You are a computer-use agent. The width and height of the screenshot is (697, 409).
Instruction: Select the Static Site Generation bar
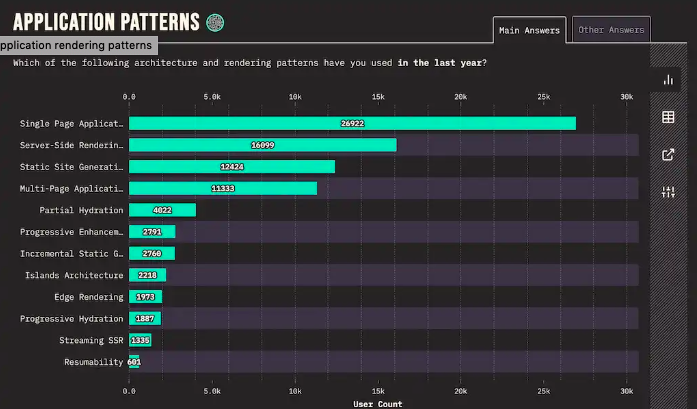tap(232, 167)
